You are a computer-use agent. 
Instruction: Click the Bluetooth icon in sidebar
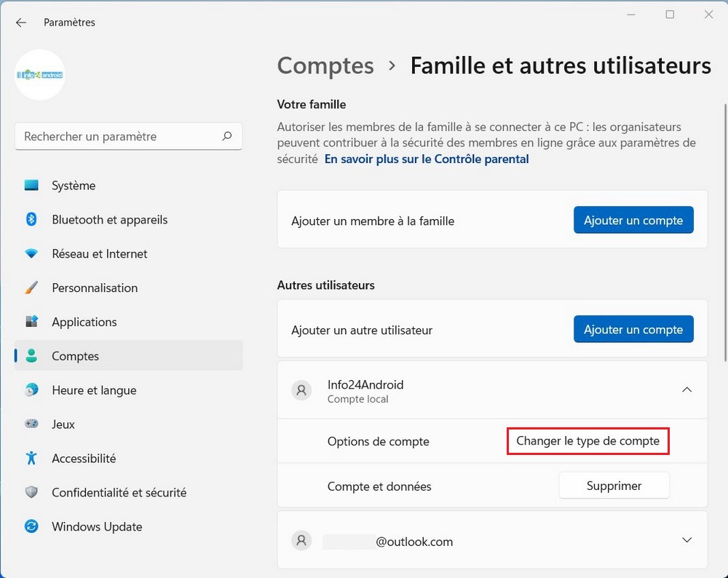coord(31,219)
